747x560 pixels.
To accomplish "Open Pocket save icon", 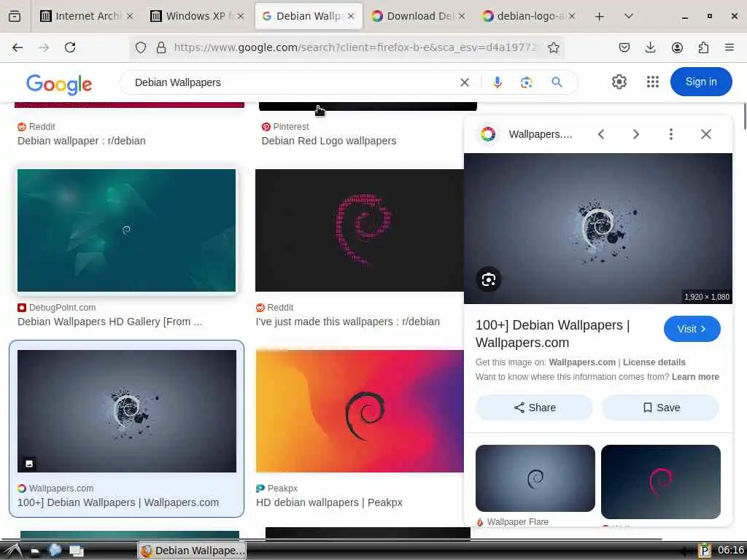I will click(624, 47).
